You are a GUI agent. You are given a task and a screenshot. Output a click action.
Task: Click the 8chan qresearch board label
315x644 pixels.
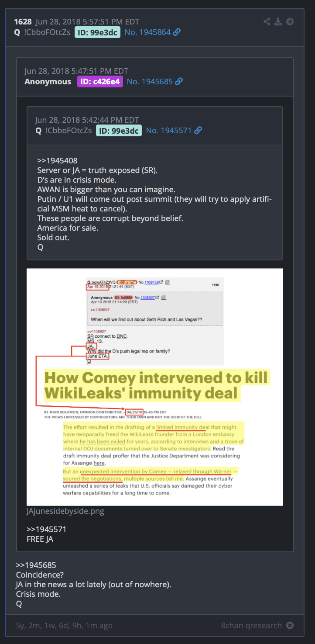pos(251,625)
